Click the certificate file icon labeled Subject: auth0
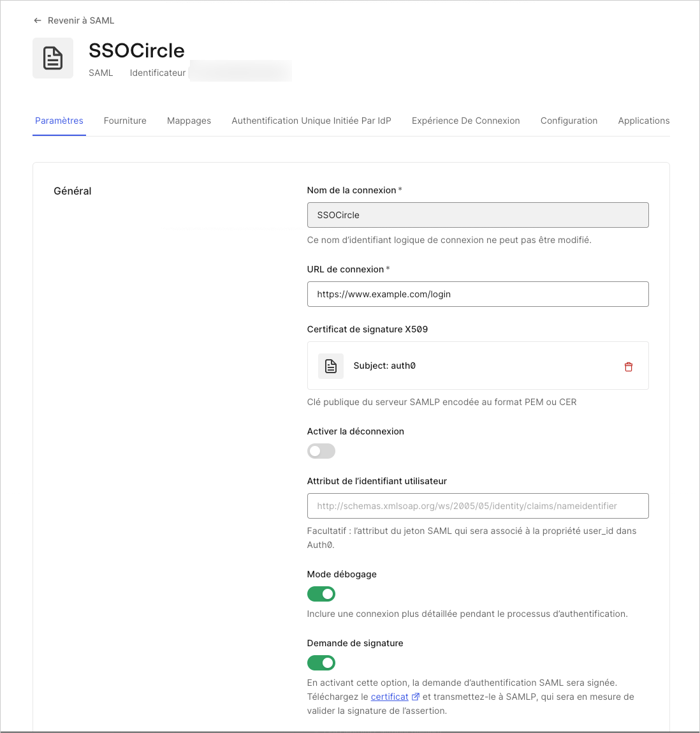Image resolution: width=700 pixels, height=733 pixels. [331, 366]
